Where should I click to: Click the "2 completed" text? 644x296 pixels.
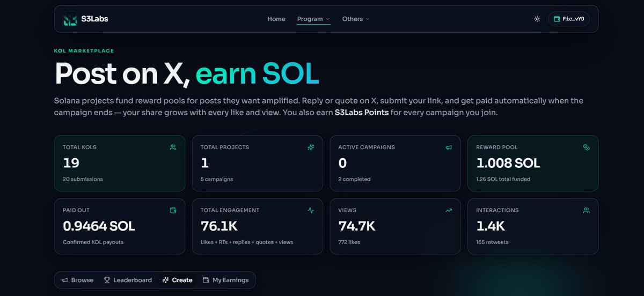coord(354,179)
